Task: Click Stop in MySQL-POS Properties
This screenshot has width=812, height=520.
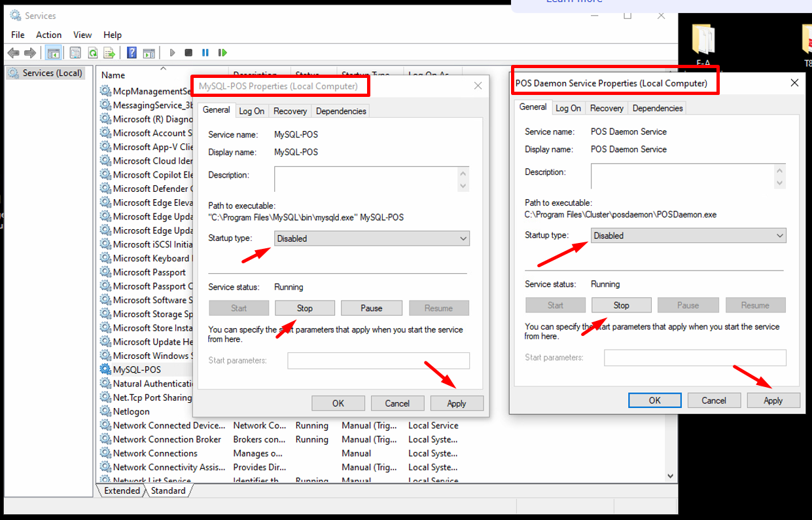Action: [x=305, y=308]
